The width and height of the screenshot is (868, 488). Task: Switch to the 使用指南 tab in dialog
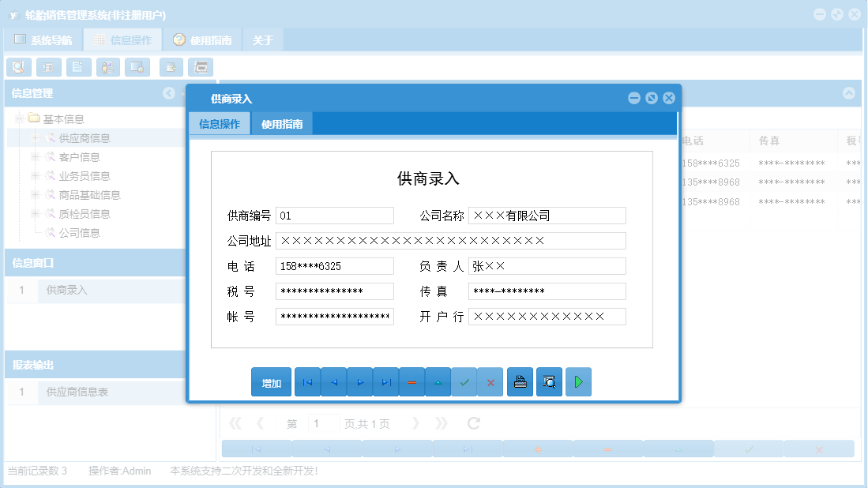(282, 123)
